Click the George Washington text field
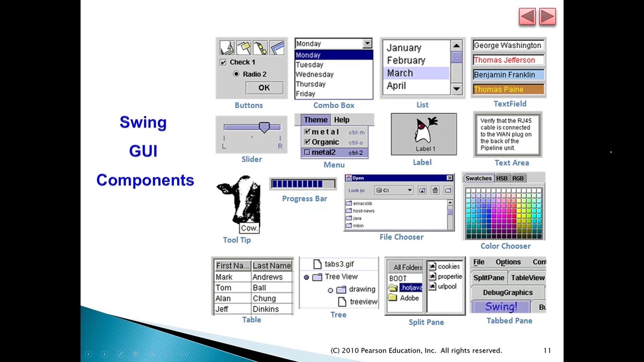The width and height of the screenshot is (644, 362). pyautogui.click(x=508, y=46)
